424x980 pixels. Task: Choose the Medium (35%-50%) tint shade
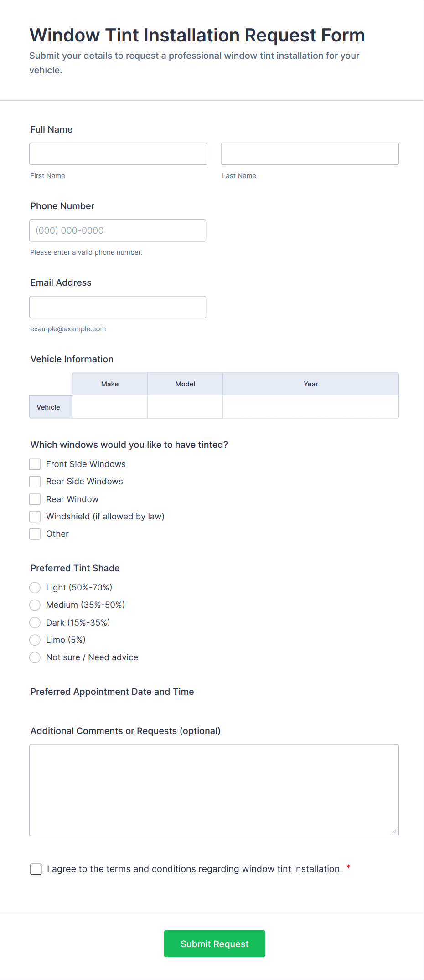pyautogui.click(x=35, y=605)
